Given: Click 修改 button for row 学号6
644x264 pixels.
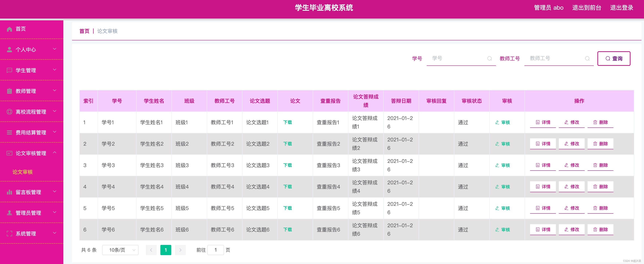Looking at the screenshot, I should [x=572, y=230].
